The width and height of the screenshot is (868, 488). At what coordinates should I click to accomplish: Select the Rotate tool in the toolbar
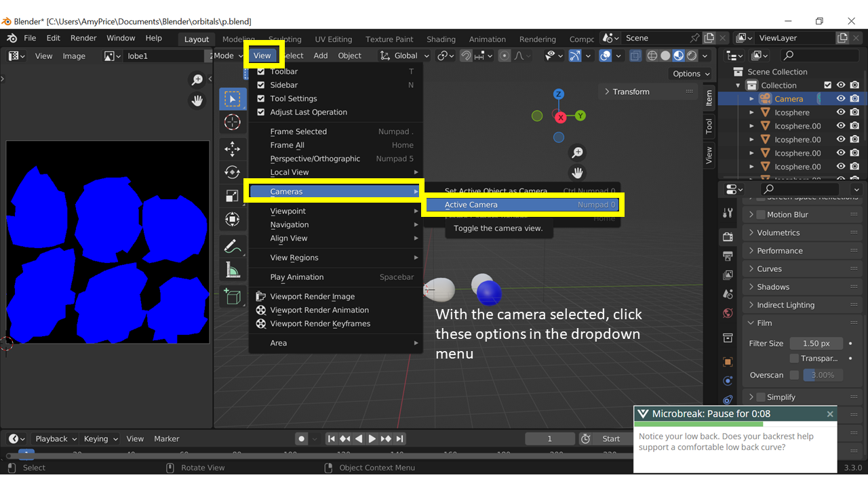(233, 172)
